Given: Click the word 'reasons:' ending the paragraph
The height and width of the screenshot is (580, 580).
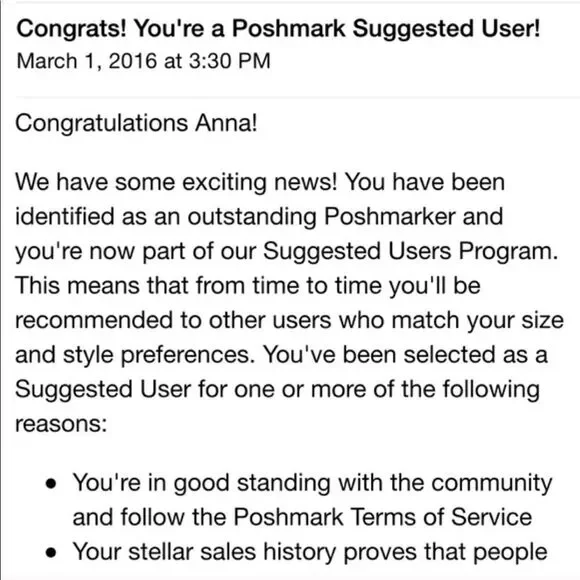Looking at the screenshot, I should click(x=61, y=424).
